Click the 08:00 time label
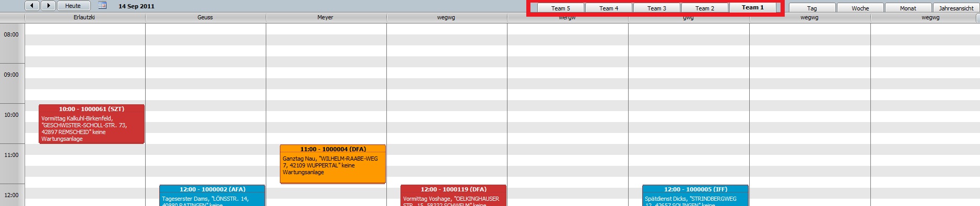The height and width of the screenshot is (206, 980). (x=11, y=34)
